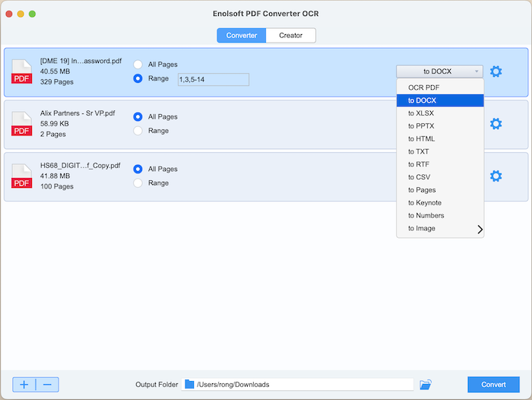The image size is (532, 400).
Task: Collapse the 'to DOCX' format dropdown
Action: pos(439,71)
